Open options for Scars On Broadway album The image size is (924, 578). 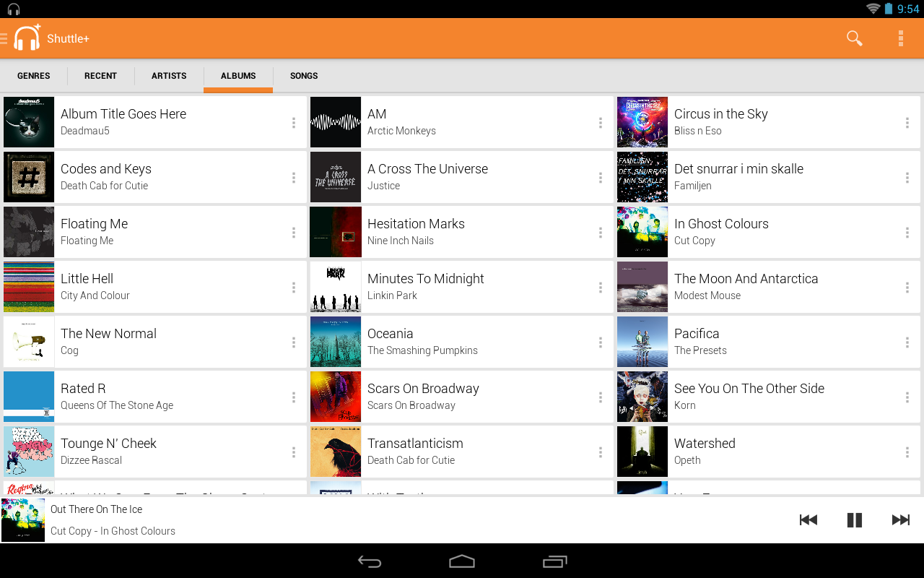(x=601, y=397)
